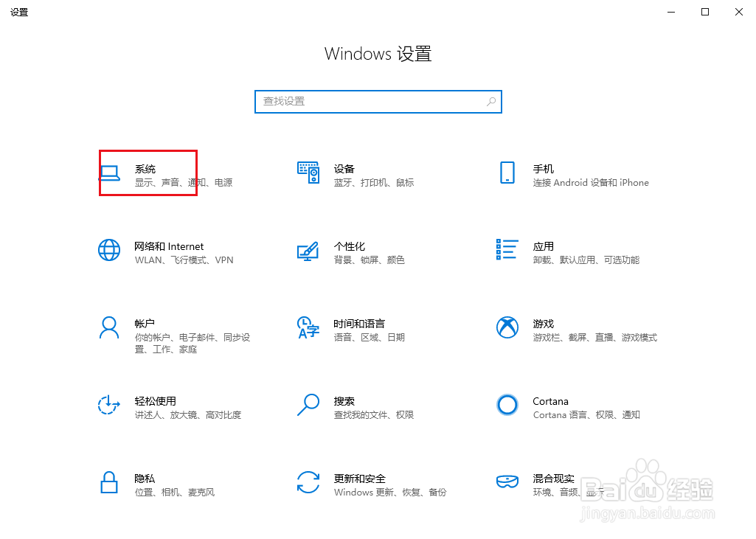Image resolution: width=756 pixels, height=539 pixels.
Task: Click the 时间和语言 category title
Action: coord(359,324)
